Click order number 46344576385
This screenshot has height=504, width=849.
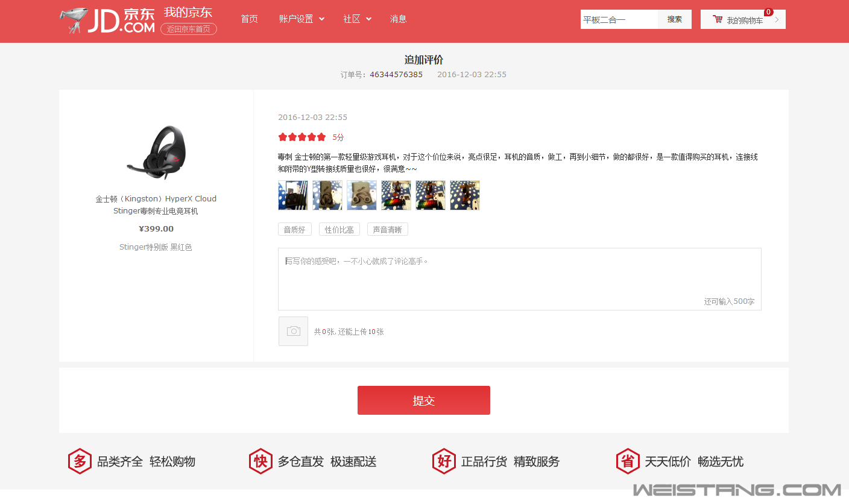396,74
